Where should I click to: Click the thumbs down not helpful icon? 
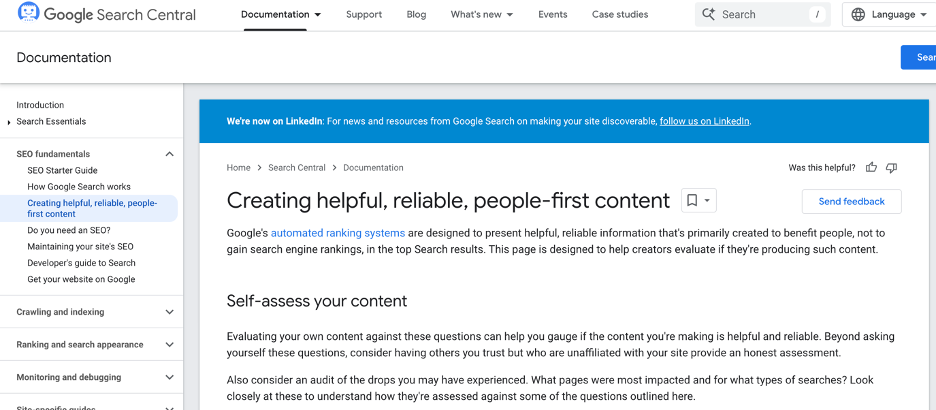pyautogui.click(x=892, y=168)
